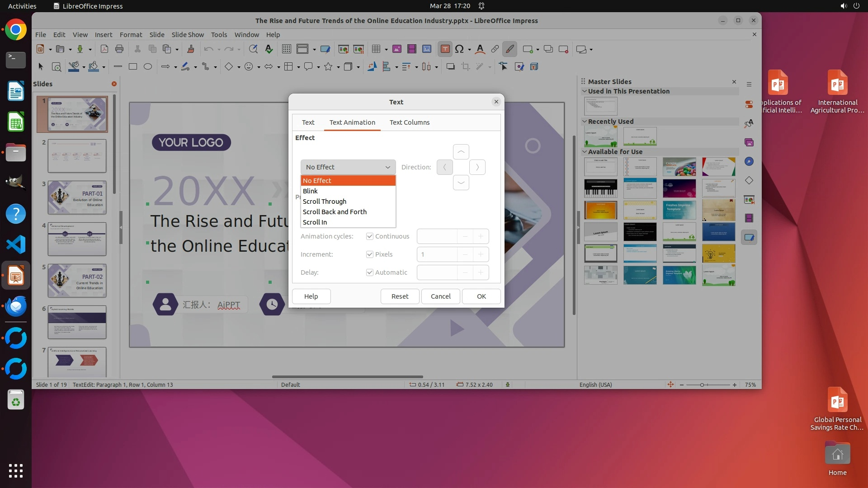Open Thunderbird from the dock

[16, 306]
